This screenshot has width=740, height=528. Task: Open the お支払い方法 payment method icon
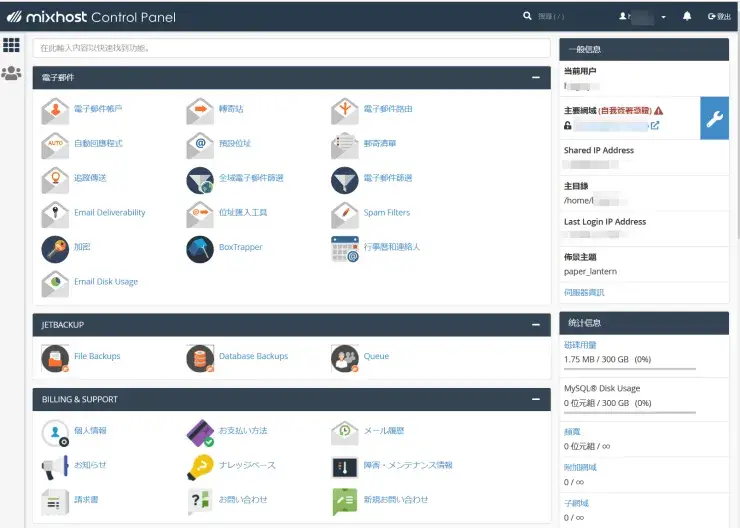pyautogui.click(x=200, y=433)
